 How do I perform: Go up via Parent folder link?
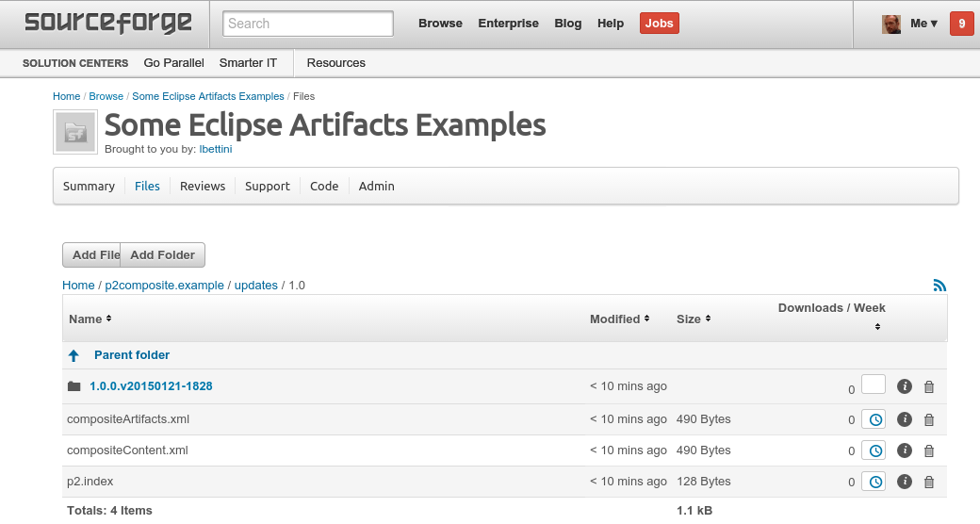coord(132,355)
